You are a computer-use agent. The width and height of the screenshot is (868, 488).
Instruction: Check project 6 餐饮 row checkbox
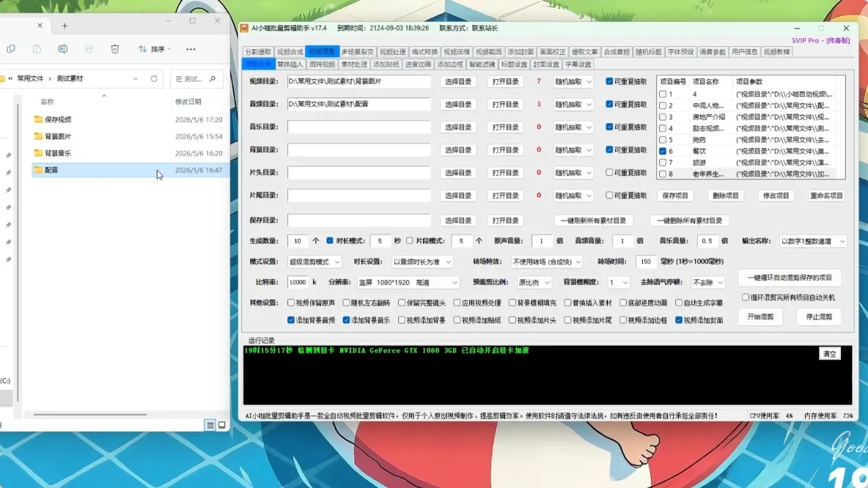(x=663, y=151)
